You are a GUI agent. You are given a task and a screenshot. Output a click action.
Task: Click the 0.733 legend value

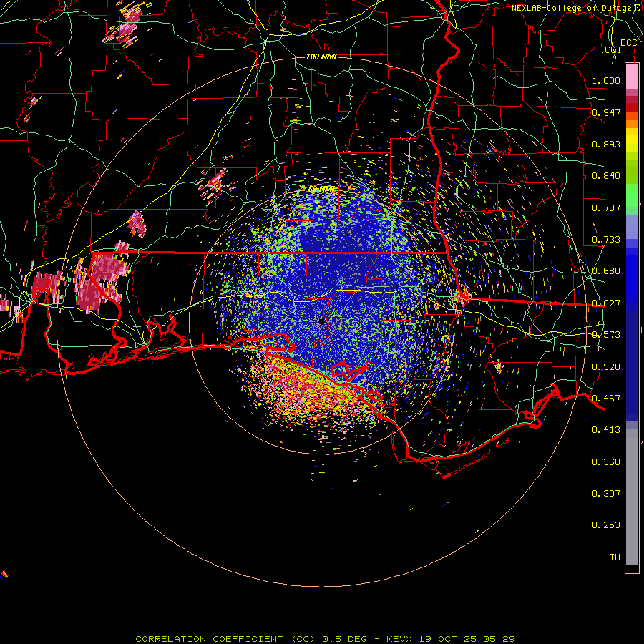click(x=606, y=240)
